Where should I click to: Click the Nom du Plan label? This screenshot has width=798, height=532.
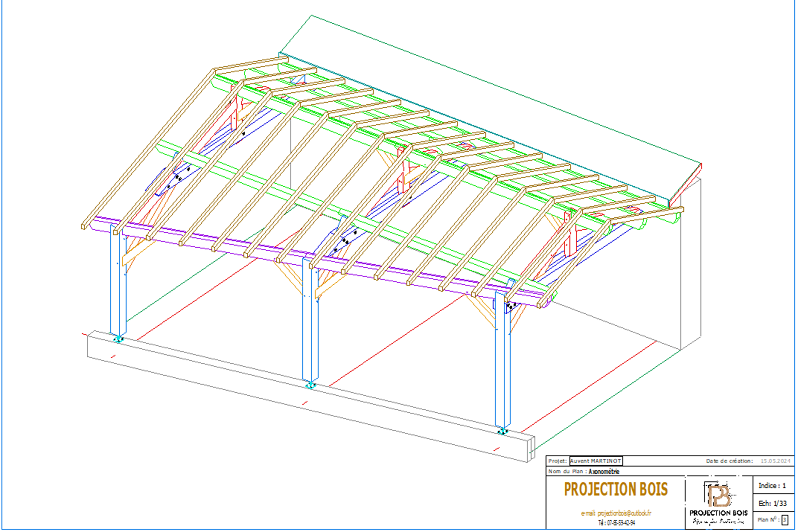(567, 471)
